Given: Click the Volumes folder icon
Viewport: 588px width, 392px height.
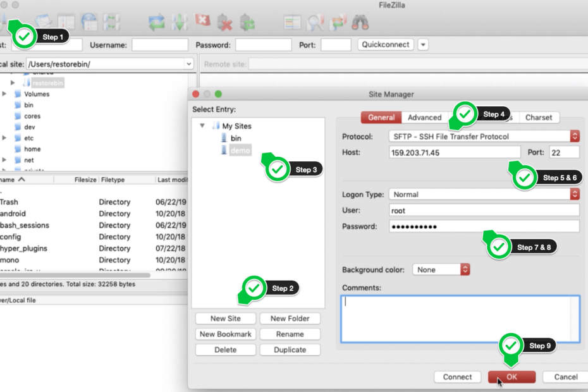Looking at the screenshot, I should (x=18, y=94).
